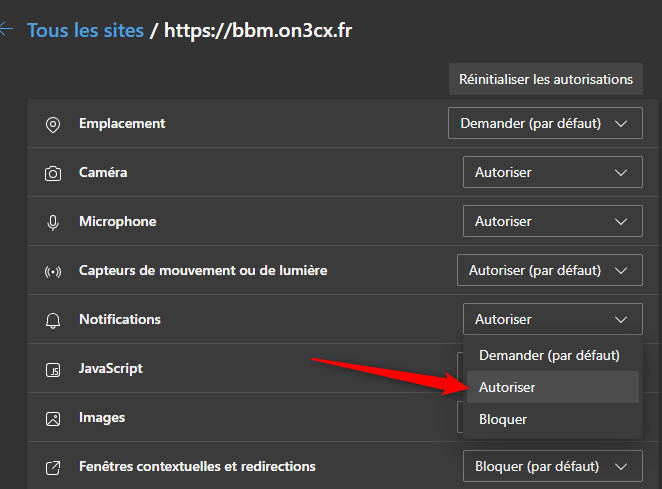Image resolution: width=662 pixels, height=489 pixels.
Task: Click the Caméra icon
Action: [53, 173]
